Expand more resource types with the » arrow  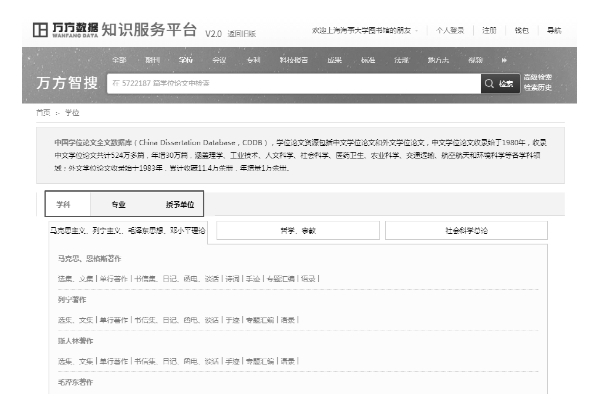504,60
